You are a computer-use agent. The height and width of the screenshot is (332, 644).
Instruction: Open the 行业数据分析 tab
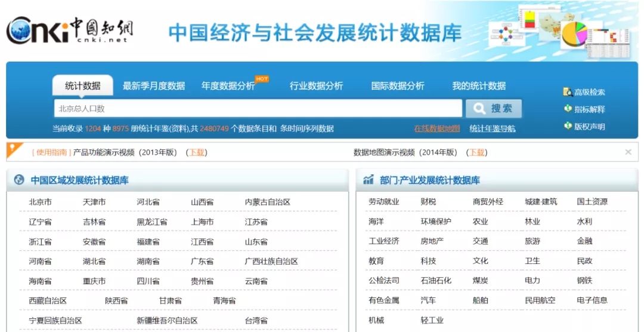(316, 86)
